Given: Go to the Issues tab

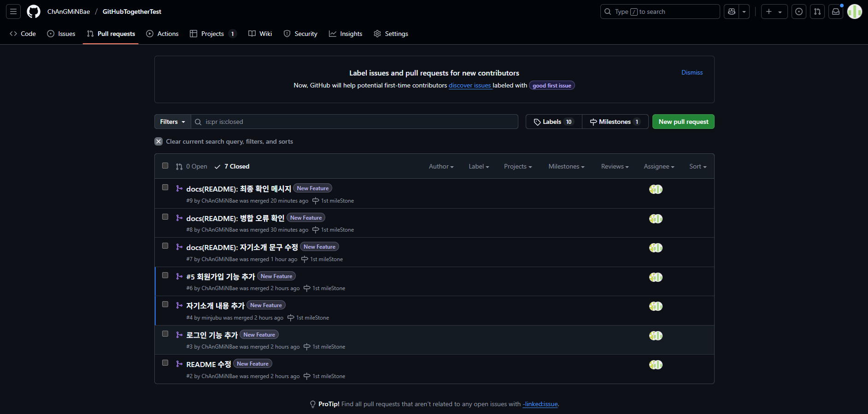Looking at the screenshot, I should coord(61,34).
